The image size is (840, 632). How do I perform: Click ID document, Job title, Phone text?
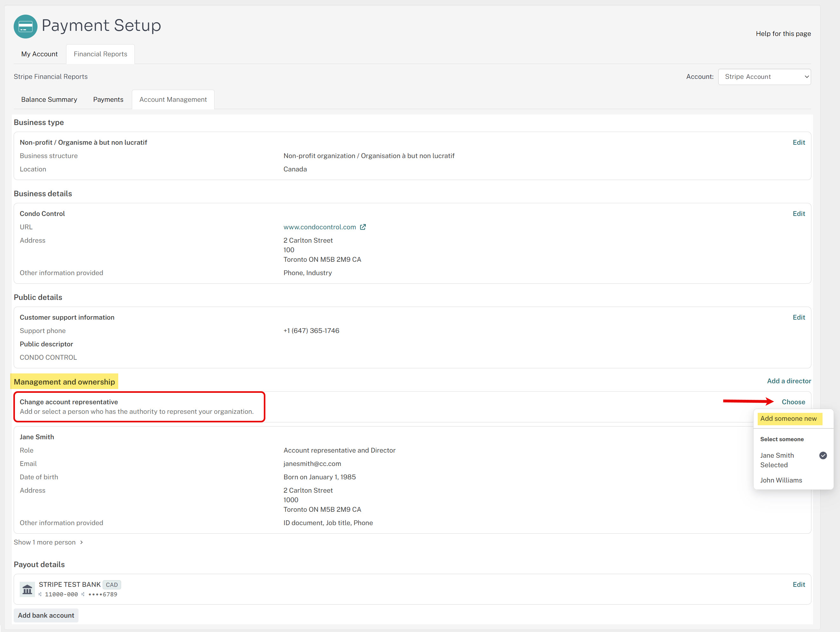click(328, 523)
